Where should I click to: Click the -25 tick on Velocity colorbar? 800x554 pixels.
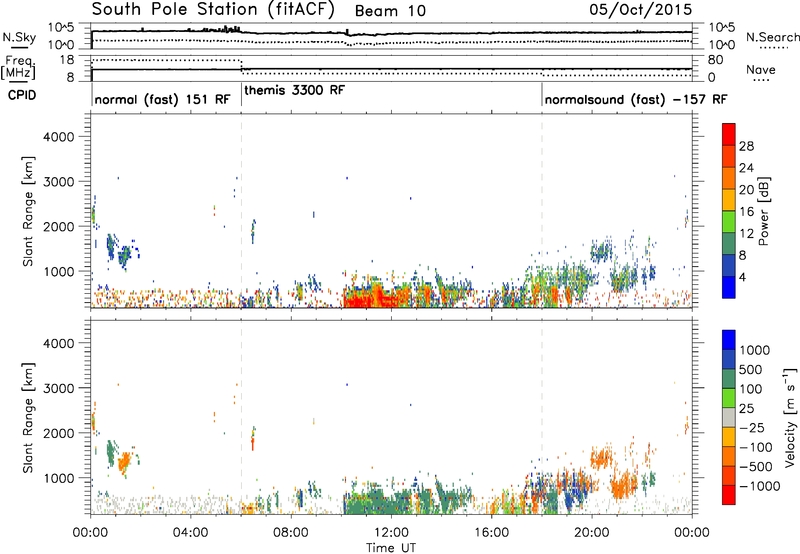coord(752,428)
